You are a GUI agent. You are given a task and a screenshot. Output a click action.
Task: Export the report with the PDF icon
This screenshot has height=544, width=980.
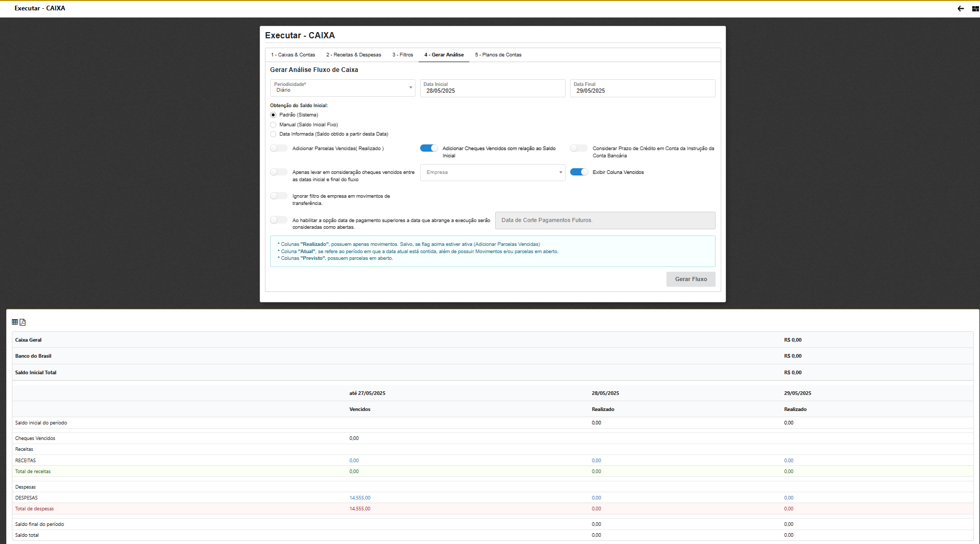coord(23,322)
